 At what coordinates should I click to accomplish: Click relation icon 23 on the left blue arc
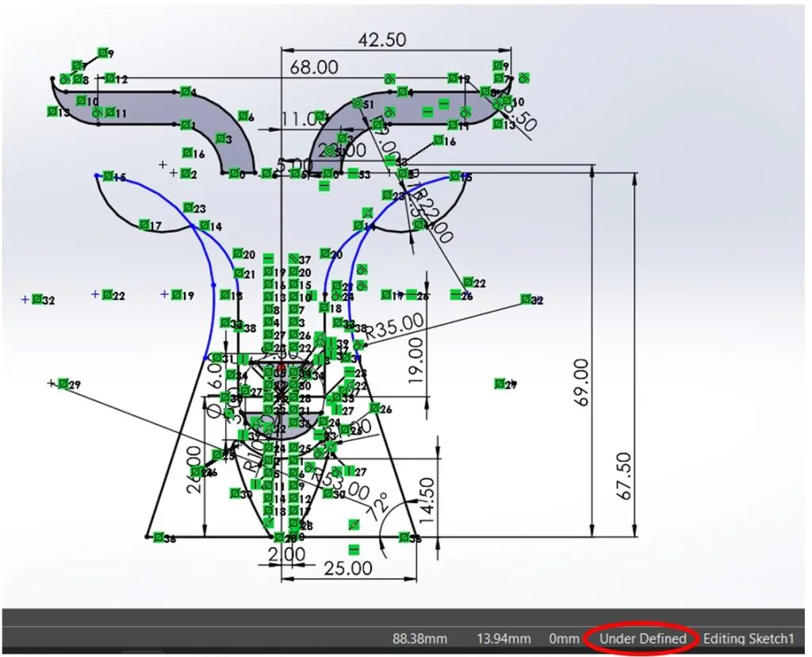coord(189,207)
